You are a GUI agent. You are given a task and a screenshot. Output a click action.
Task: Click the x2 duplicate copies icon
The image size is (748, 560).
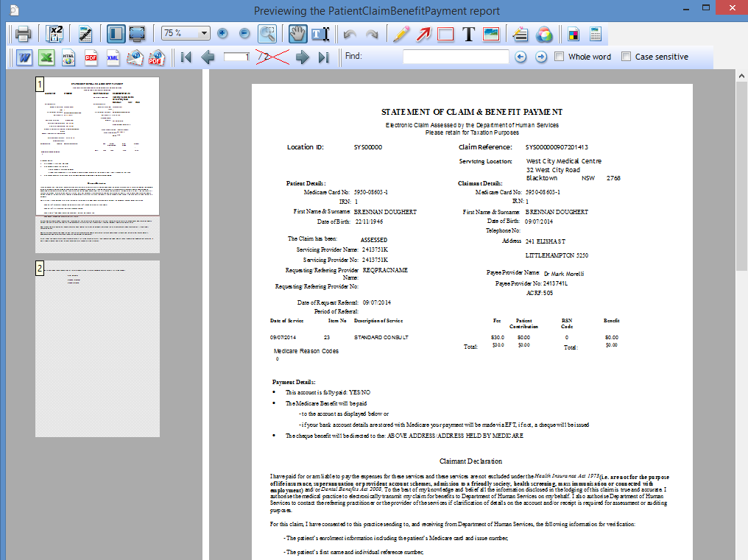[x=55, y=34]
